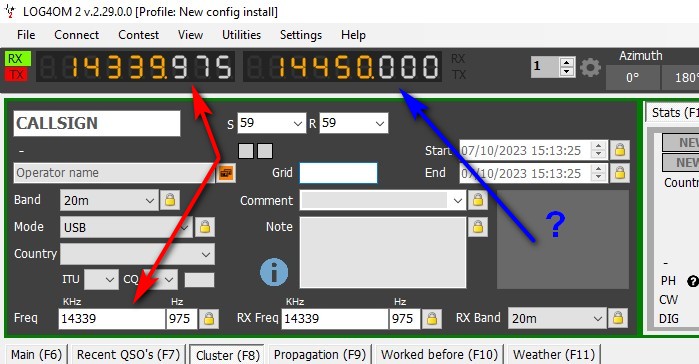Toggle the lock next to Freq Hz field
Image resolution: width=699 pixels, height=364 pixels.
point(209,319)
